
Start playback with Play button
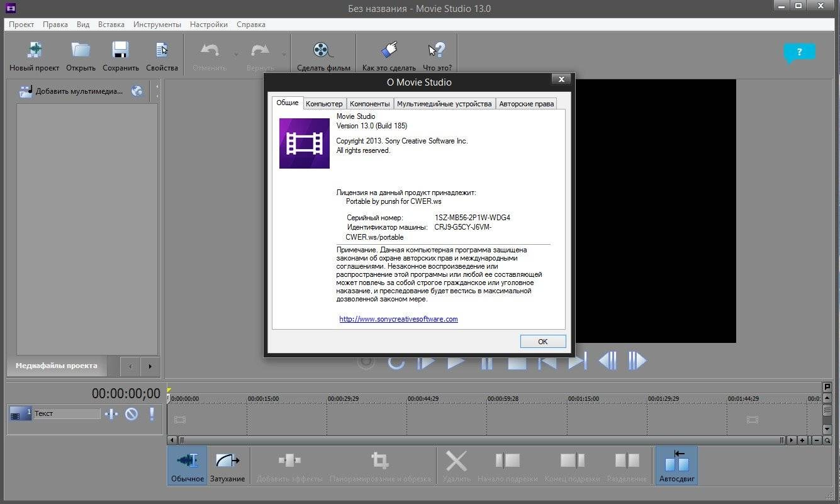pyautogui.click(x=456, y=362)
